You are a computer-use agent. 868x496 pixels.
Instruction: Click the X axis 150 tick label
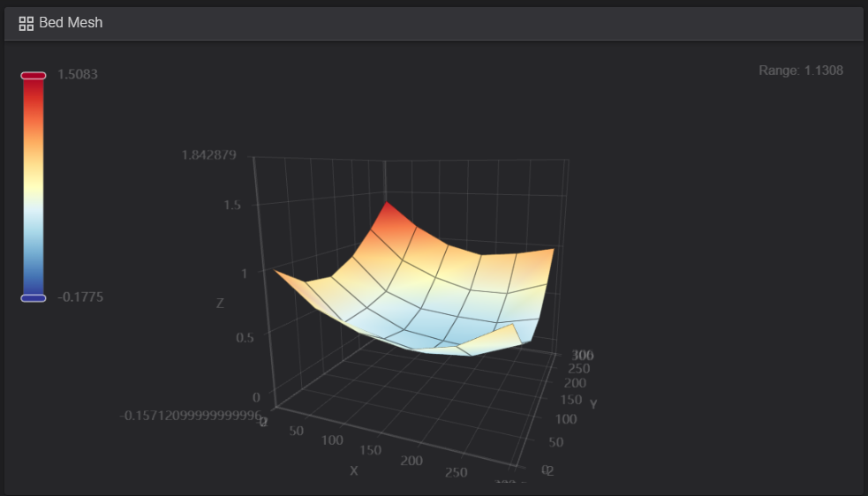click(x=370, y=451)
